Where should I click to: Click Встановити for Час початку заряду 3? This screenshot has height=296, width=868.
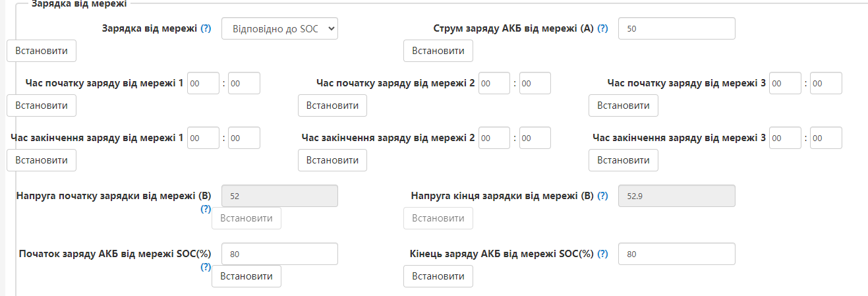pos(623,105)
